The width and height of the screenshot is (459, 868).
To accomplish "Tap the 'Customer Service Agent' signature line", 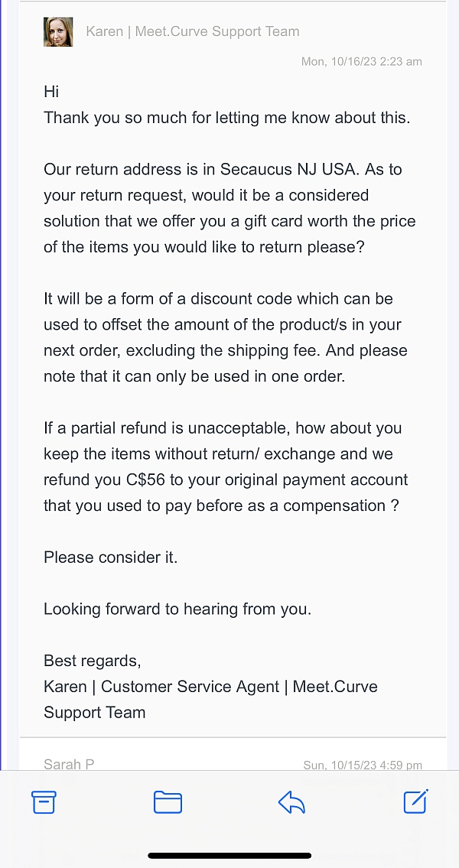I will coord(190,687).
